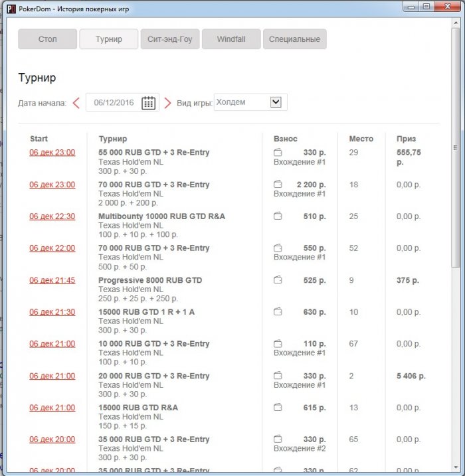Open the calendar date picker icon
Screen dimensions: 465x476
point(149,103)
